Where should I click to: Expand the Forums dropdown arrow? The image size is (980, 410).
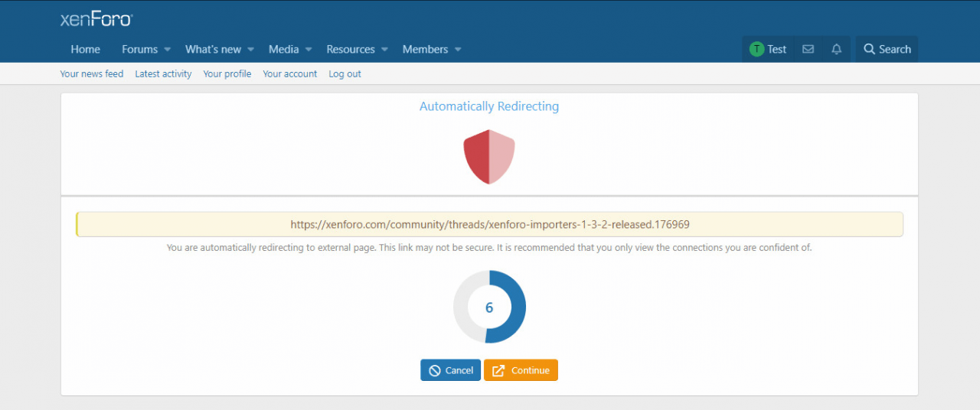pos(167,50)
